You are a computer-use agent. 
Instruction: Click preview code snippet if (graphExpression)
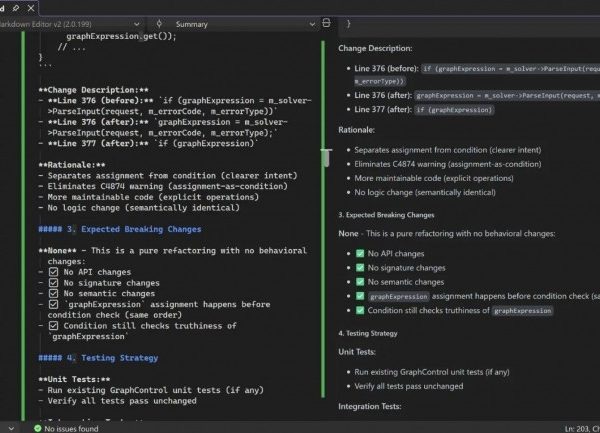(454, 110)
